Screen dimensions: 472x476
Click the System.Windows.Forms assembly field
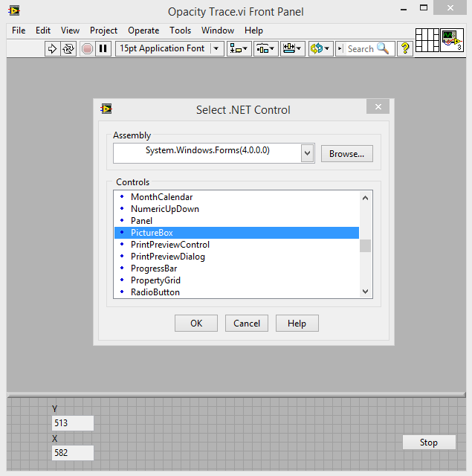click(207, 153)
